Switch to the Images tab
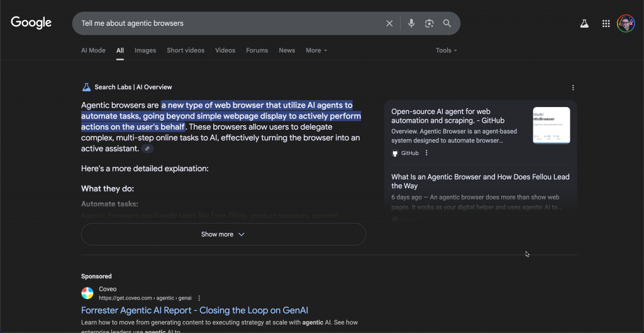644x333 pixels. [145, 50]
